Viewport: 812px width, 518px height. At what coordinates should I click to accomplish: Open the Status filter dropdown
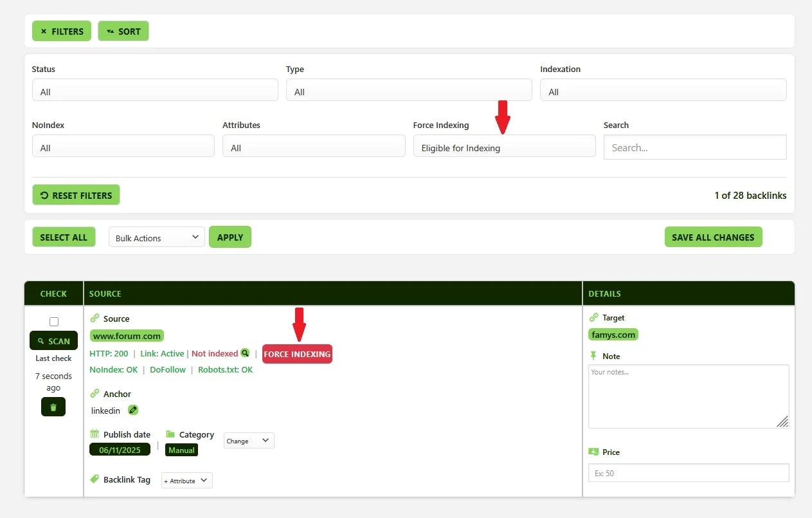154,89
